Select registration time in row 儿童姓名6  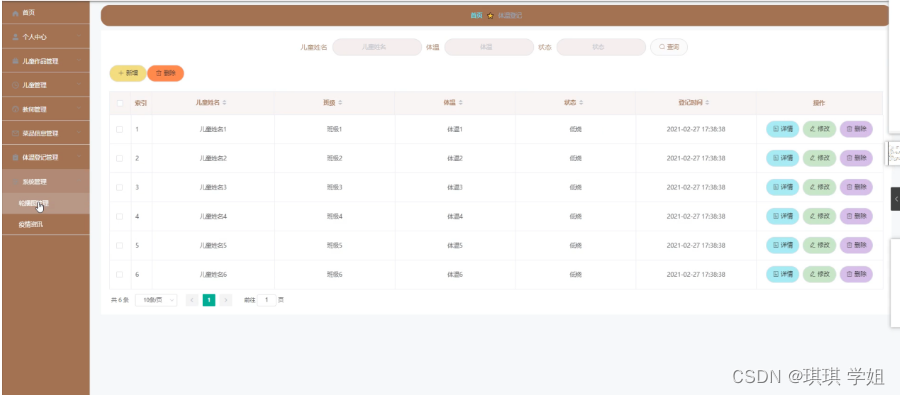[x=696, y=274]
